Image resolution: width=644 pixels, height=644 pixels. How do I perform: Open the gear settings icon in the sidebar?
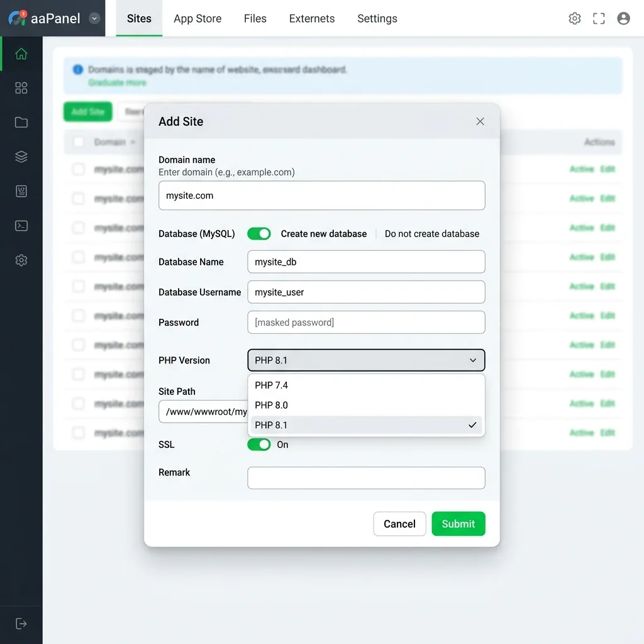click(x=21, y=260)
